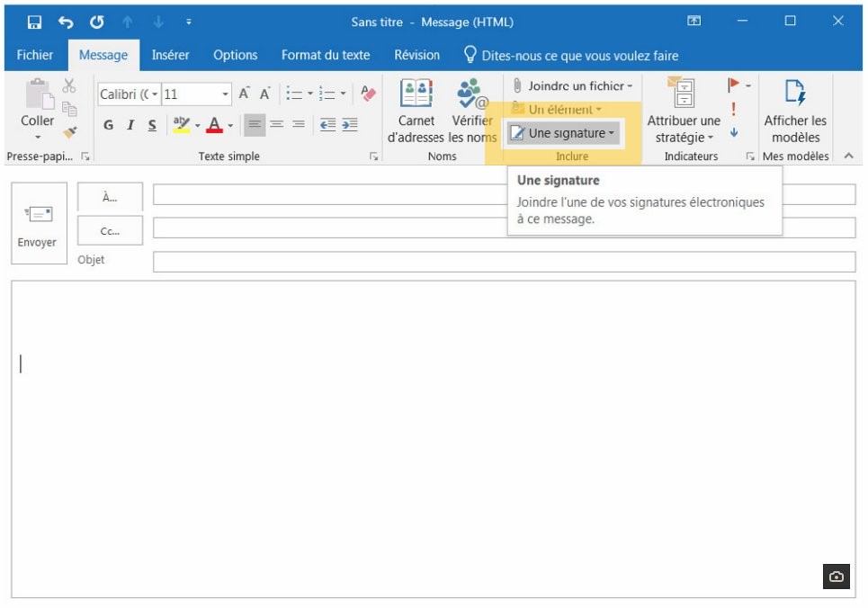Switch to the Insérer tab
Viewport: 868px width, 608px height.
click(170, 55)
